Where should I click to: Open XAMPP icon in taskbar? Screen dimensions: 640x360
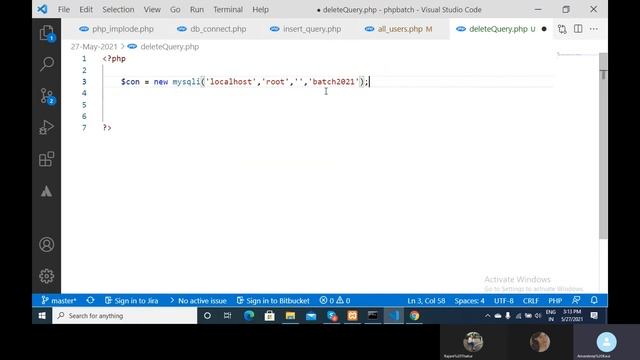(352, 316)
